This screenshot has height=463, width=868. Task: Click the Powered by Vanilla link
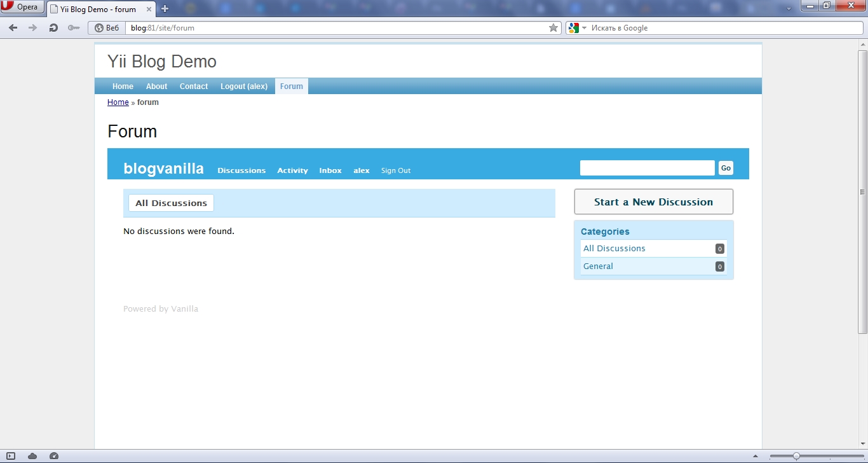[x=161, y=309]
